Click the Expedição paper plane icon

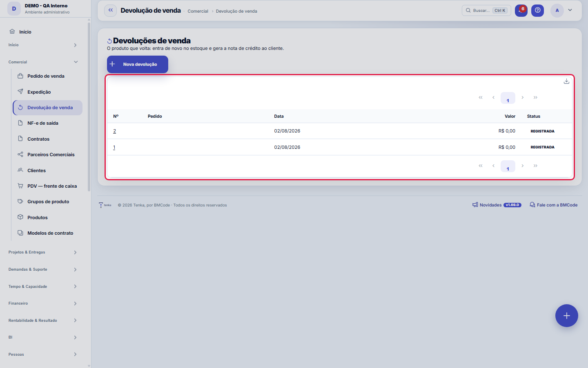[20, 92]
